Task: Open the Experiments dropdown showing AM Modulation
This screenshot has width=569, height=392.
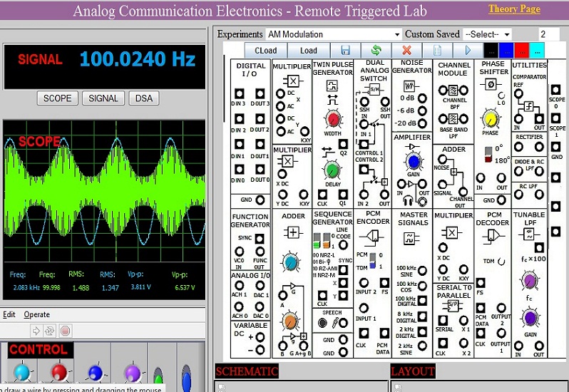Action: pos(334,34)
